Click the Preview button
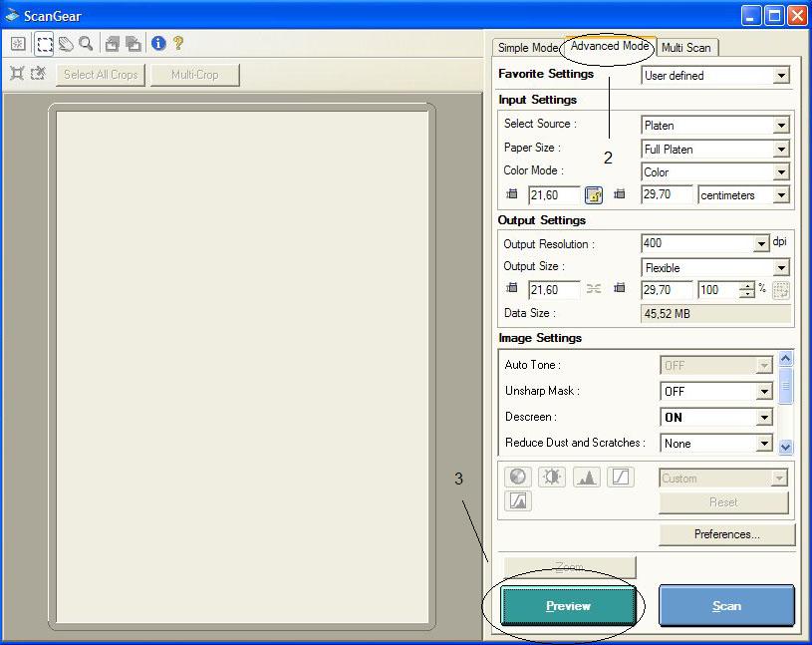Viewport: 812px width, 645px height. tap(568, 606)
